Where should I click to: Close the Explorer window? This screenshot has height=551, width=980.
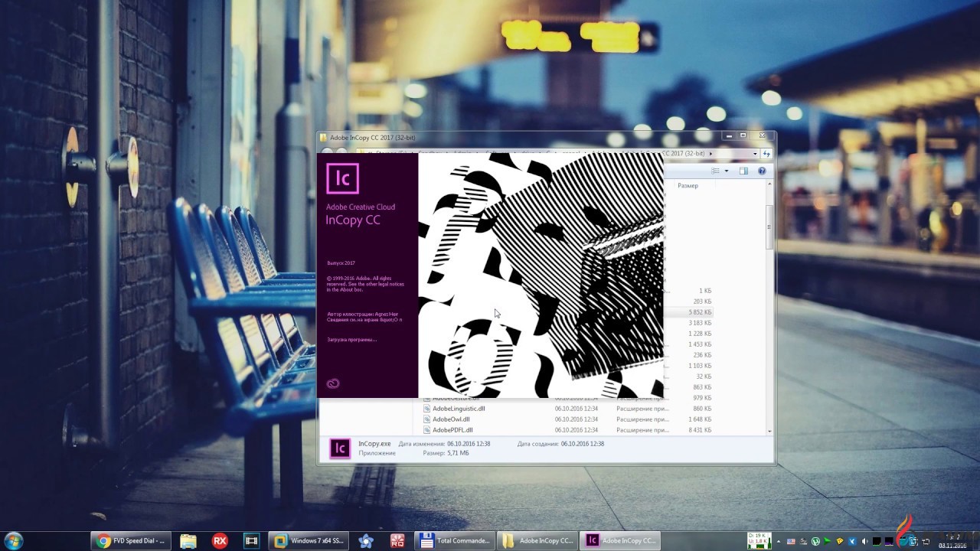coord(762,136)
